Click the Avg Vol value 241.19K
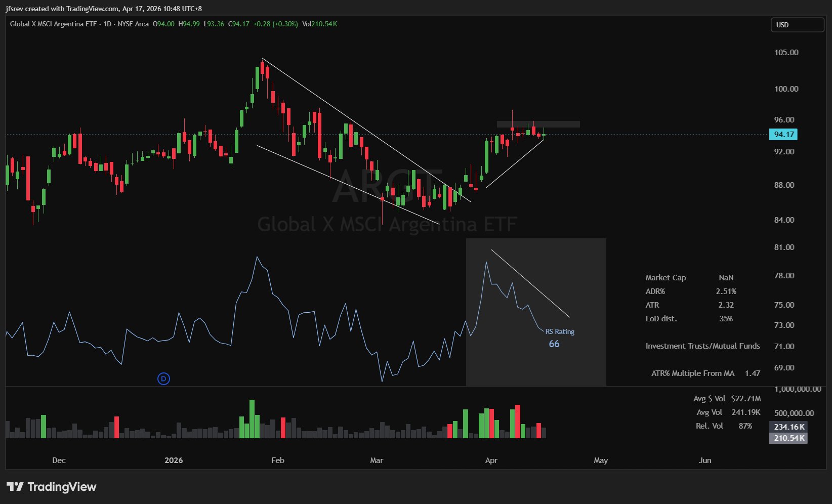Viewport: 832px width, 504px height. [746, 412]
